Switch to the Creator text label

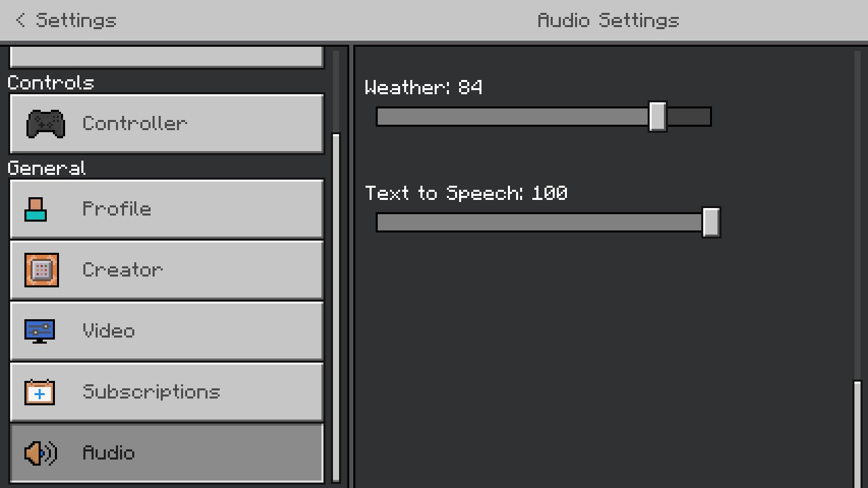tap(122, 270)
